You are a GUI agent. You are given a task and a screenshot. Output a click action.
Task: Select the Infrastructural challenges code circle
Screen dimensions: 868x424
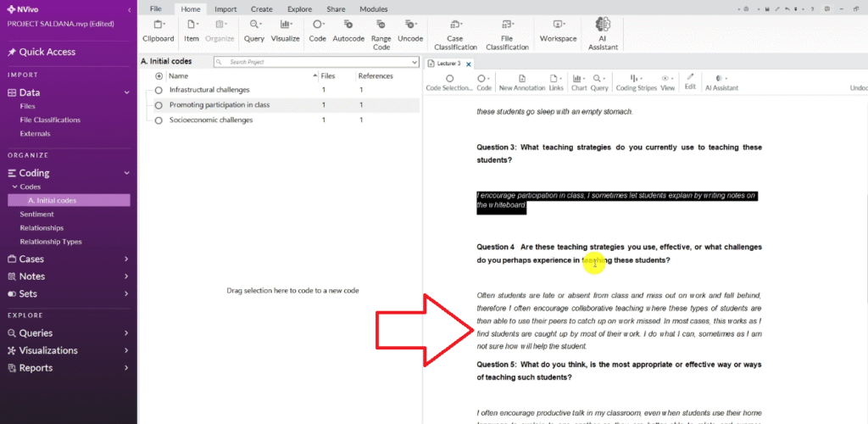pos(159,90)
